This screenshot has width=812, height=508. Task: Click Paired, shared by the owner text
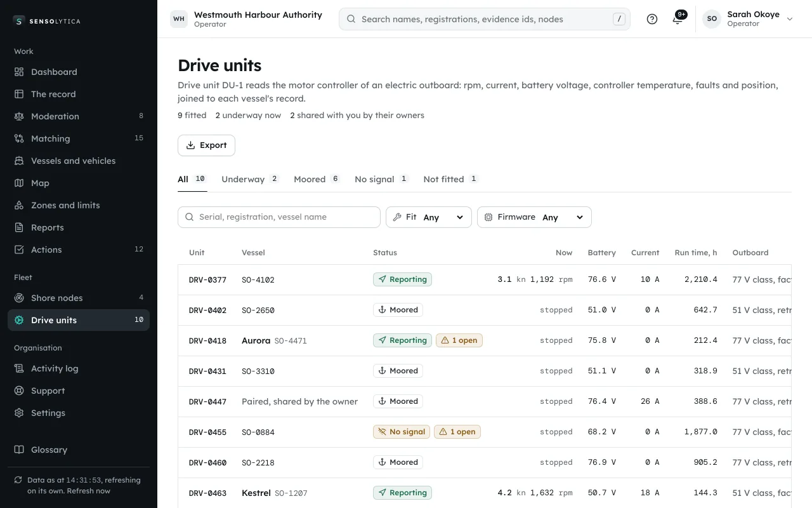click(x=299, y=401)
